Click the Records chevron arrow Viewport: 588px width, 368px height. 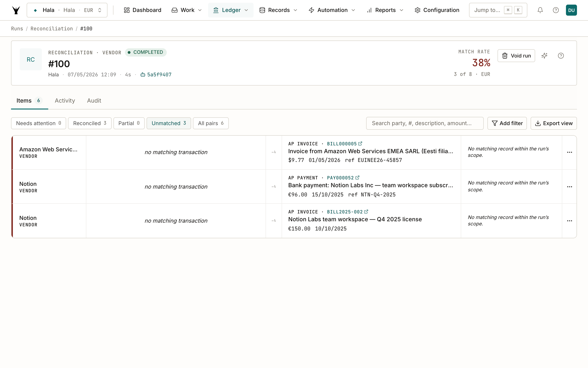coord(295,10)
